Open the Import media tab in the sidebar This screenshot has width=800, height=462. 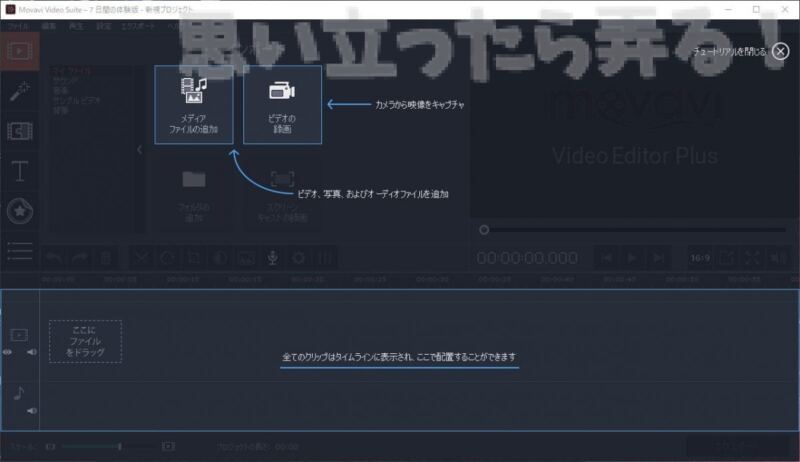pyautogui.click(x=20, y=52)
